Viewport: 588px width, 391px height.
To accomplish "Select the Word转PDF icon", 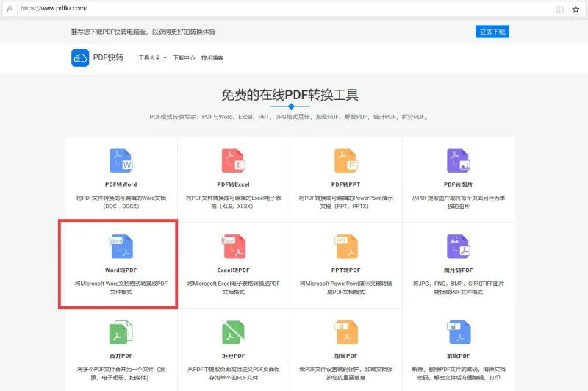I will 121,246.
